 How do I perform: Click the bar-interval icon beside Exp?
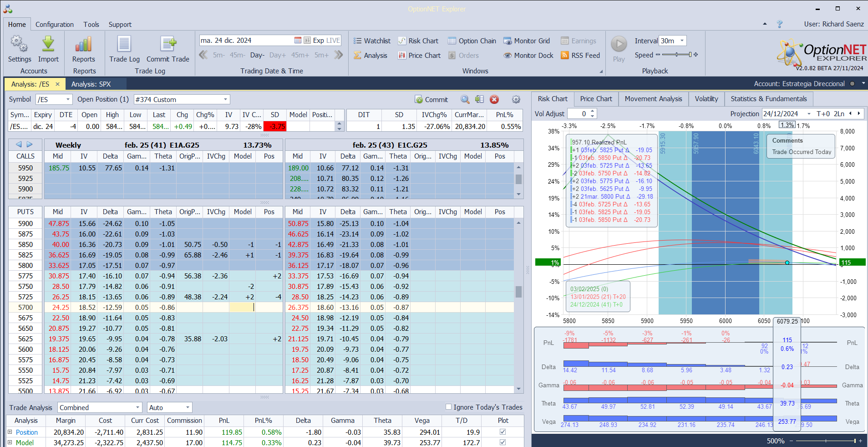coord(307,40)
